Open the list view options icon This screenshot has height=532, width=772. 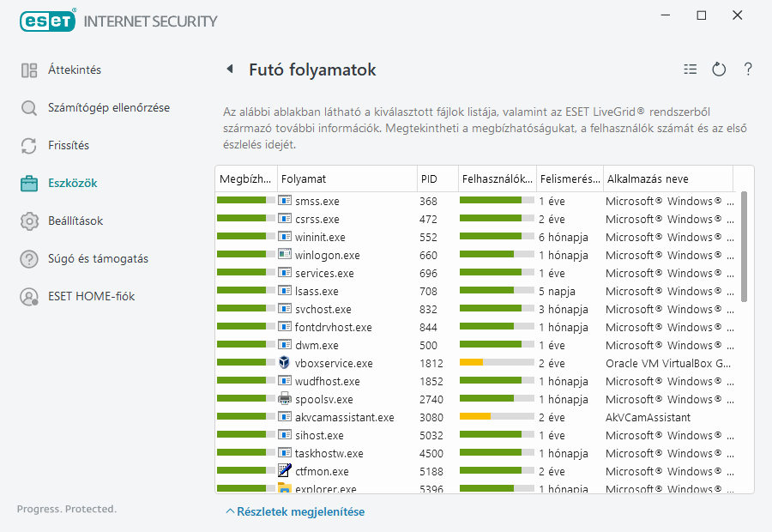coord(691,70)
